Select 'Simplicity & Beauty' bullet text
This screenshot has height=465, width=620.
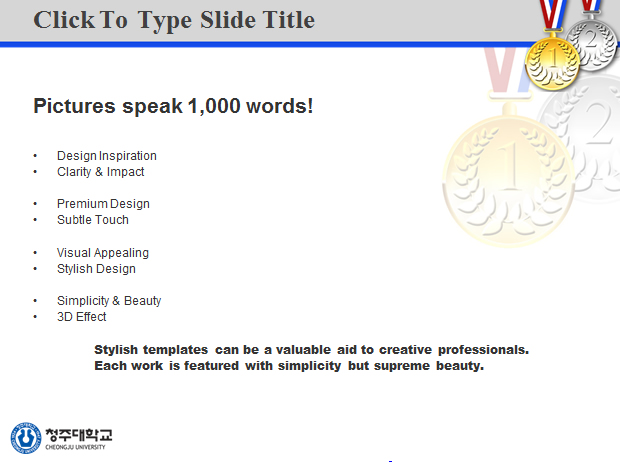[x=109, y=301]
